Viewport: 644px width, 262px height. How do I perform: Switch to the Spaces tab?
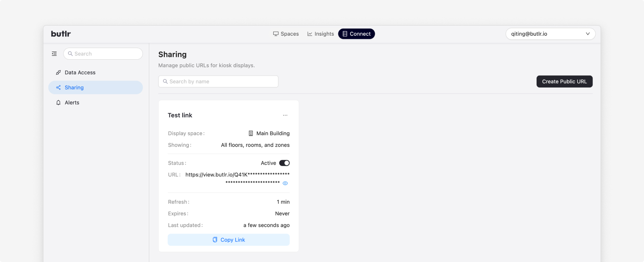pos(286,34)
